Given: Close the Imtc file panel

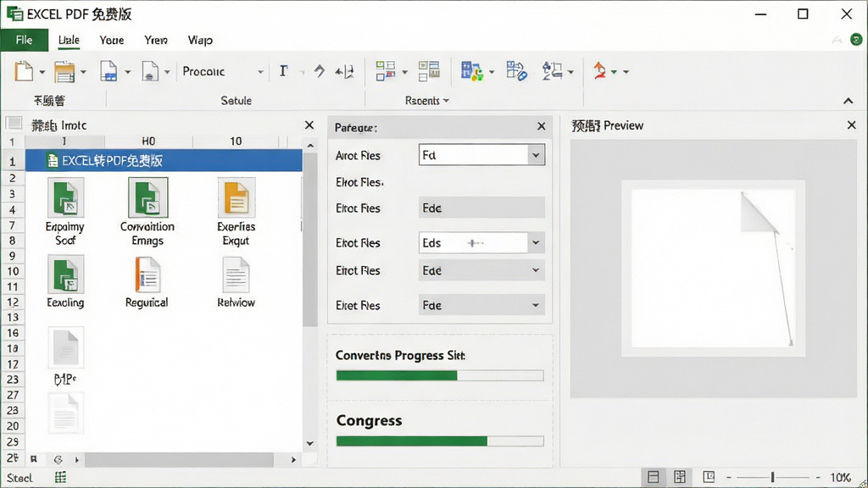Looking at the screenshot, I should coord(309,125).
